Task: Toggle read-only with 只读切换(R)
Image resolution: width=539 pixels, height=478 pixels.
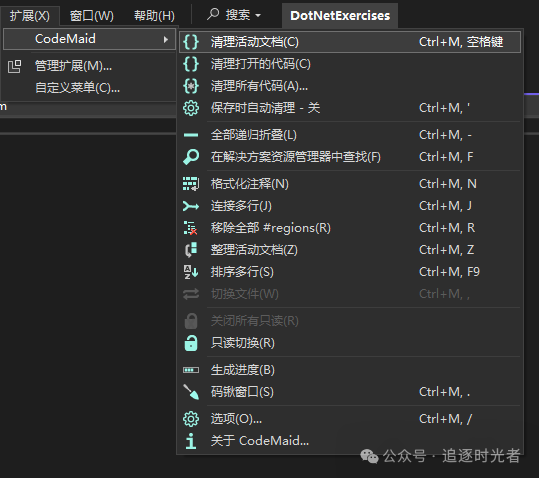Action: coord(350,343)
